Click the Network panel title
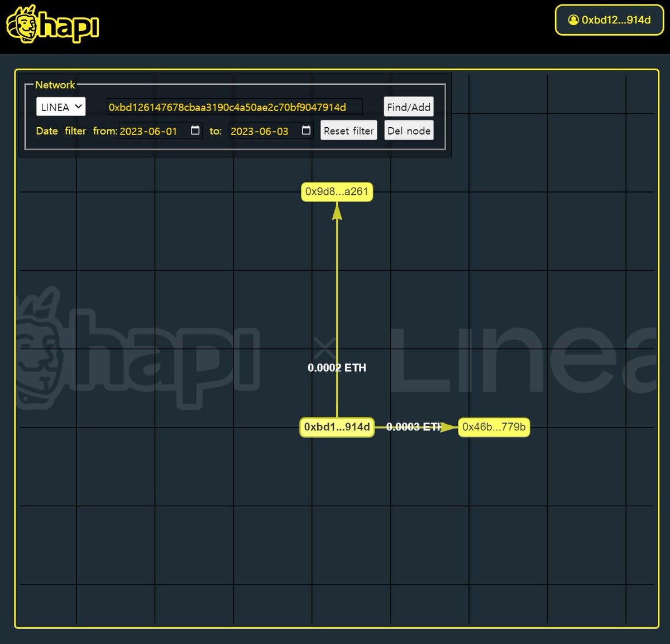This screenshot has height=644, width=670. (x=55, y=85)
